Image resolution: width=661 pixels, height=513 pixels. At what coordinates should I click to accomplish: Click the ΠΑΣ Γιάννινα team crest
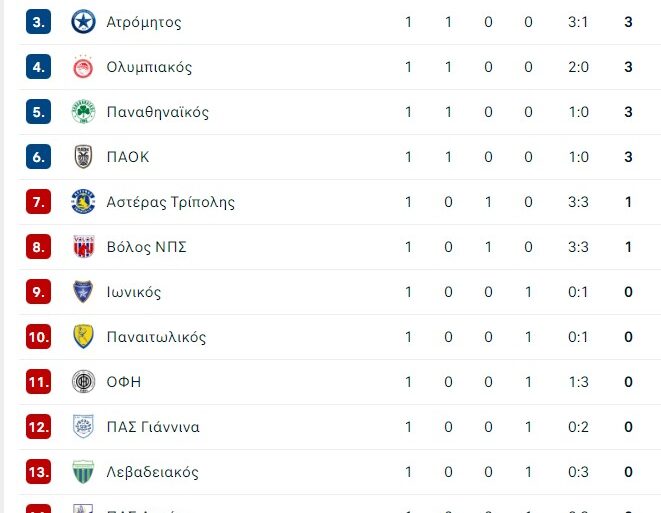tap(83, 427)
